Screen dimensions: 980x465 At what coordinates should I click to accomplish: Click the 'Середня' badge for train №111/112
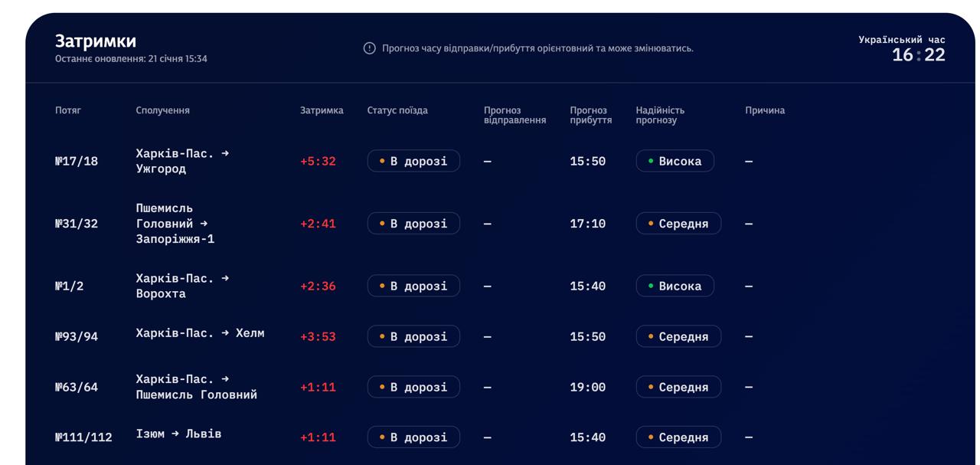tap(678, 437)
